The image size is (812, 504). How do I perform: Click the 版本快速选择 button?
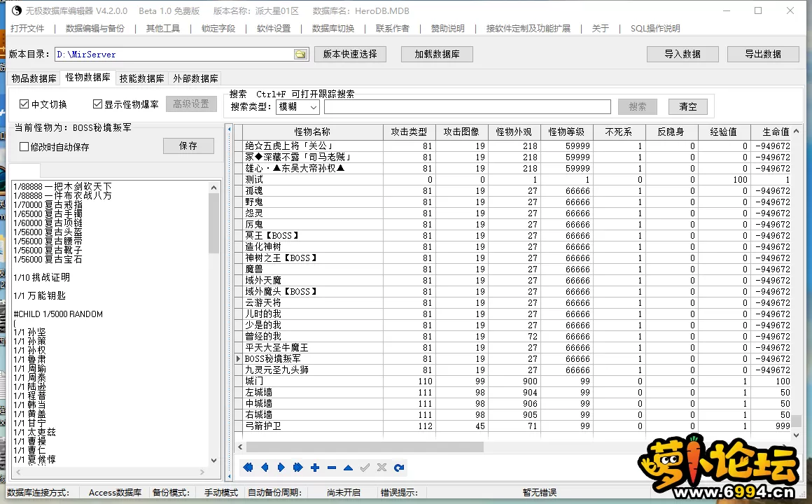click(x=350, y=54)
